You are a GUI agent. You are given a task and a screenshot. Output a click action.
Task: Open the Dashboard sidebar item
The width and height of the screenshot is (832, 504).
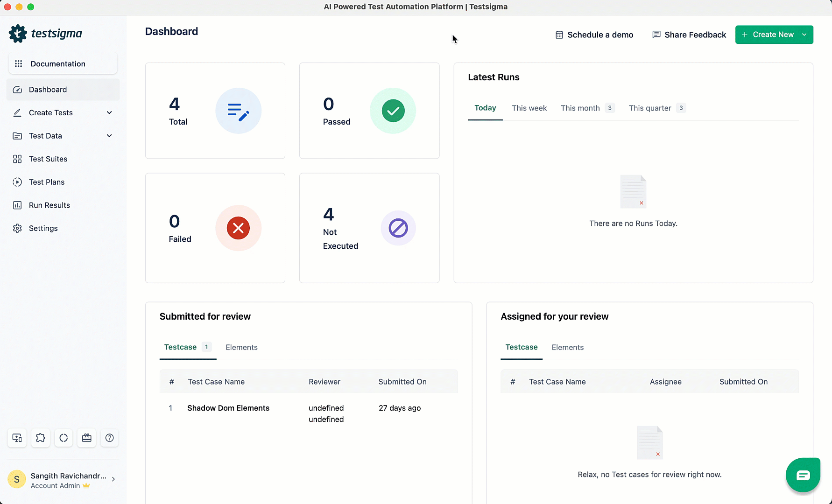pos(63,90)
